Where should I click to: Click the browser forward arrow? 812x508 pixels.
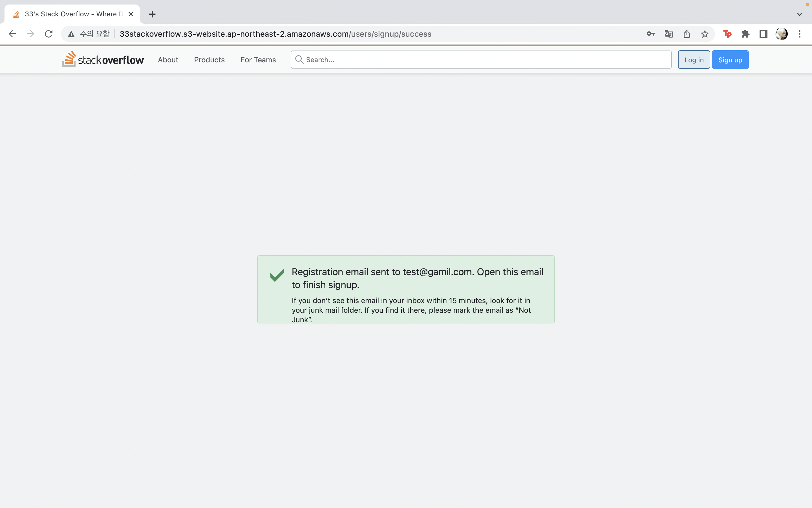pos(30,34)
